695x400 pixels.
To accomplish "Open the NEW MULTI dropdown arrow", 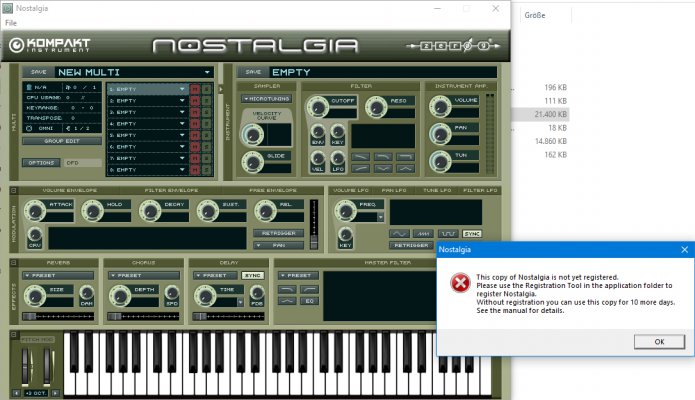I will [207, 72].
